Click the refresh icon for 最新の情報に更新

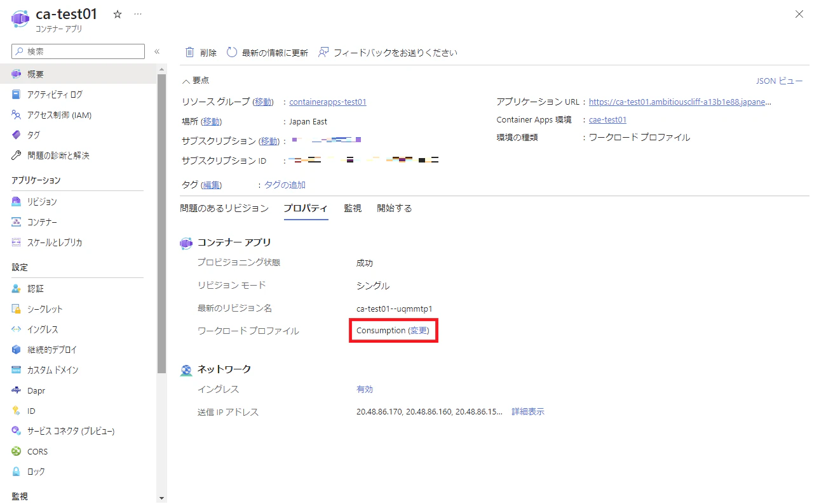(x=232, y=53)
